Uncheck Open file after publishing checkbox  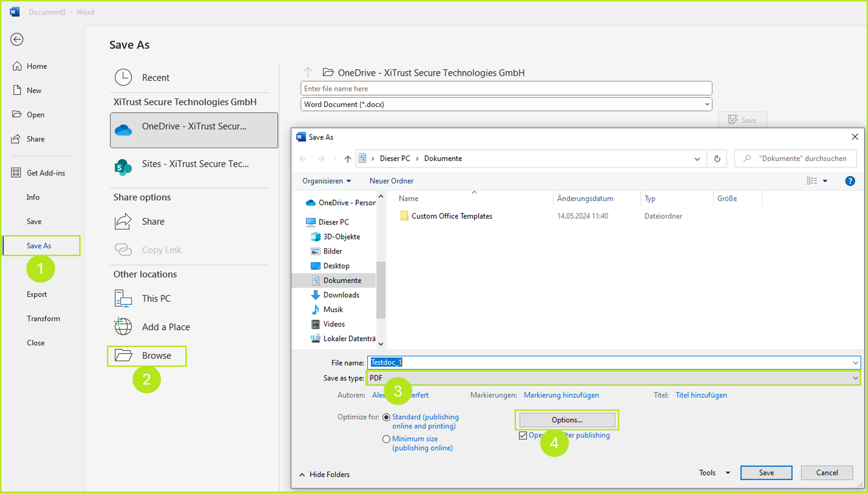coord(523,435)
